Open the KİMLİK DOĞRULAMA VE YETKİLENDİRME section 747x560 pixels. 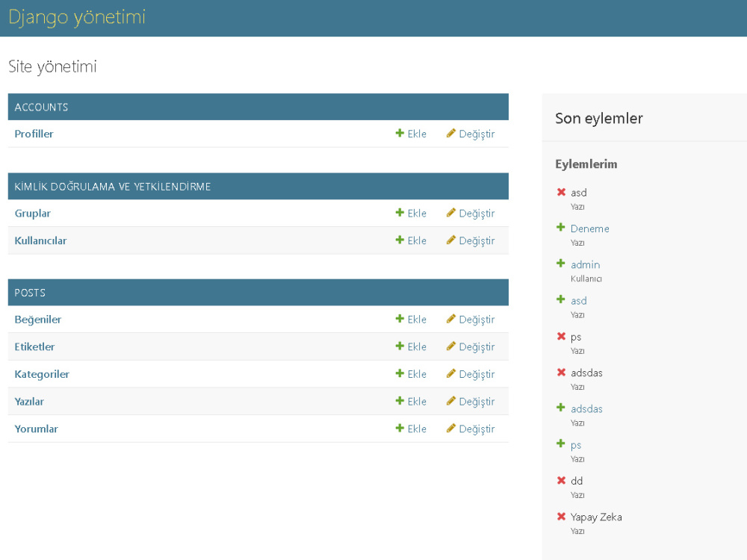pos(113,187)
